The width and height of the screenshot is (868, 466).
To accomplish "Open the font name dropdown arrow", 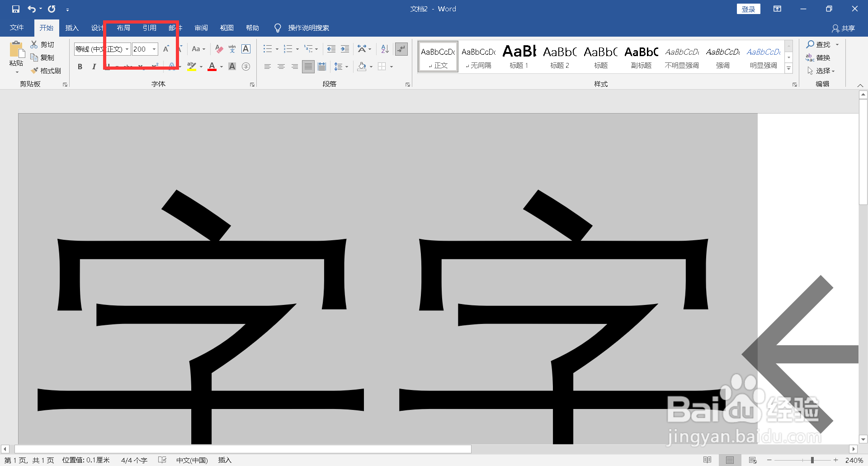I will coord(127,49).
